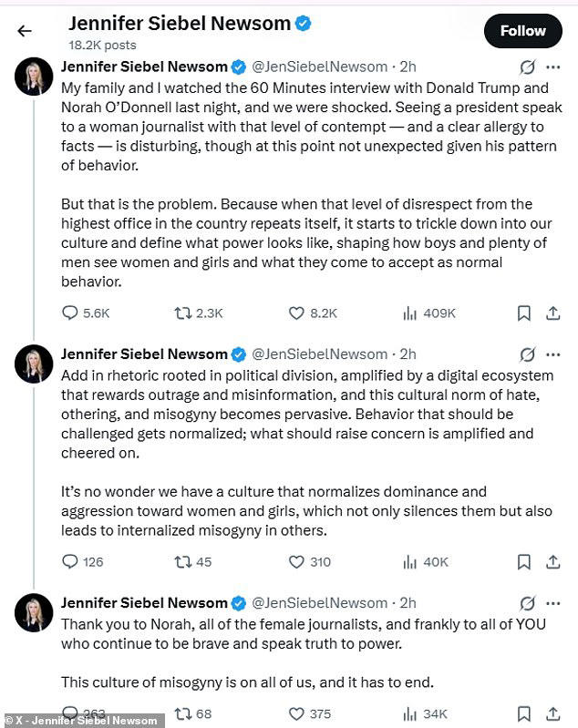
Task: Open more options on third post
Action: 553,602
